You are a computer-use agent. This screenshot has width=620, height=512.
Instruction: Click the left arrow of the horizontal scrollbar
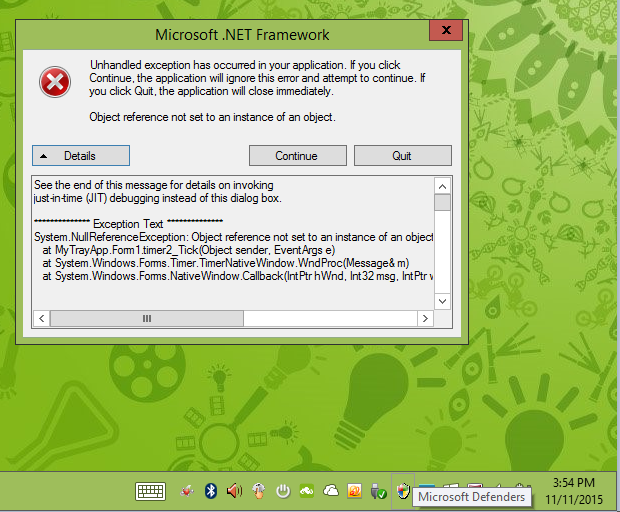tap(42, 319)
